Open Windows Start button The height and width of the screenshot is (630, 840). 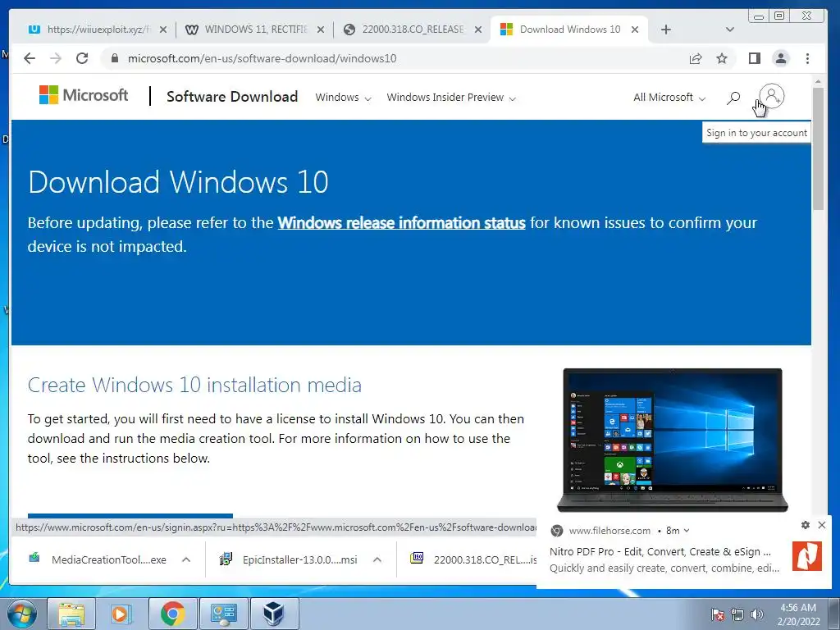pos(22,614)
